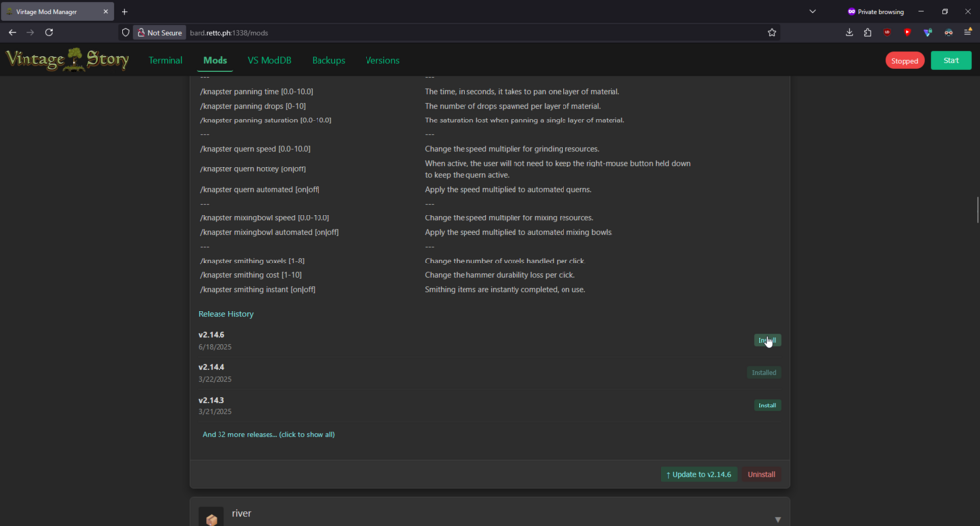Reload the current page

tap(49, 32)
